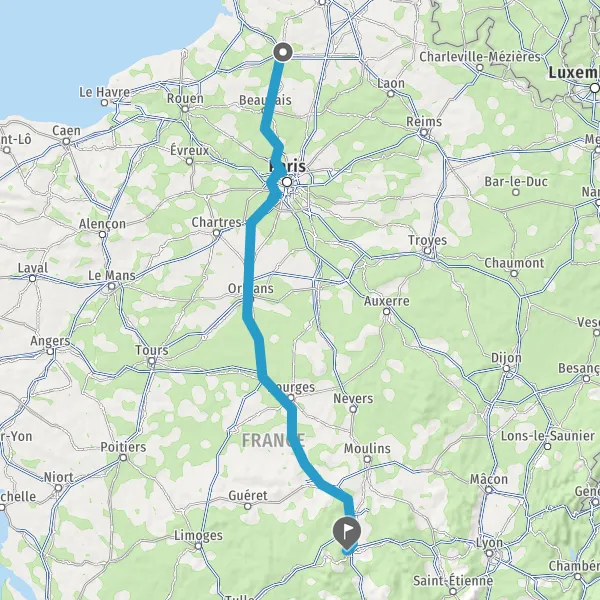Screen dimensions: 600x600
Task: Click the Auxerre city label
Action: point(386,301)
